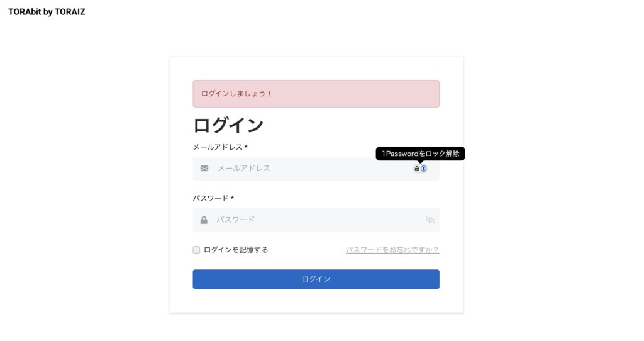Click the envelope icon in email field
The image size is (644, 341).
pos(204,169)
